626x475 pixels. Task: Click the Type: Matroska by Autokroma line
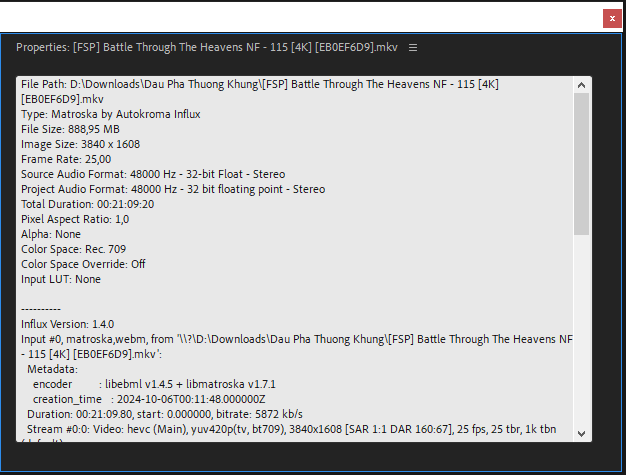pos(110,115)
